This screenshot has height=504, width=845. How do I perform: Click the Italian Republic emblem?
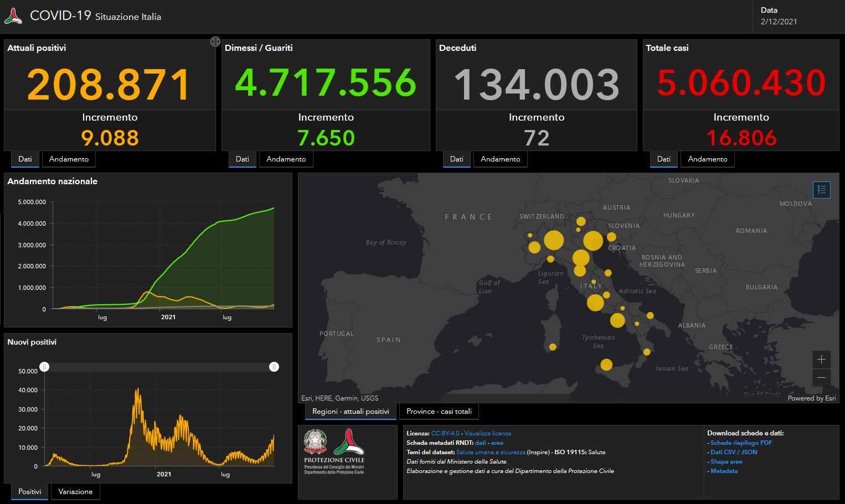[x=315, y=441]
